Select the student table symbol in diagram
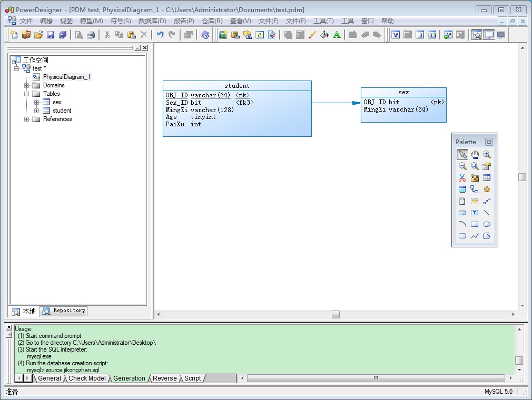The height and width of the screenshot is (400, 532). pyautogui.click(x=237, y=109)
